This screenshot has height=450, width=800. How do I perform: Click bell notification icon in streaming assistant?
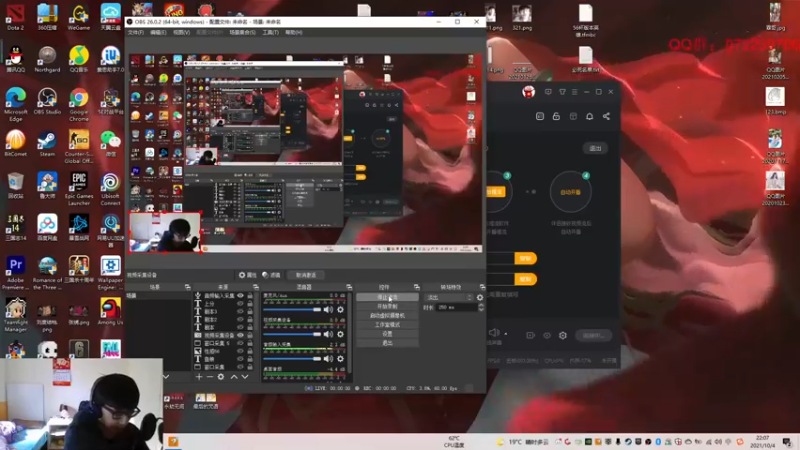click(x=589, y=116)
